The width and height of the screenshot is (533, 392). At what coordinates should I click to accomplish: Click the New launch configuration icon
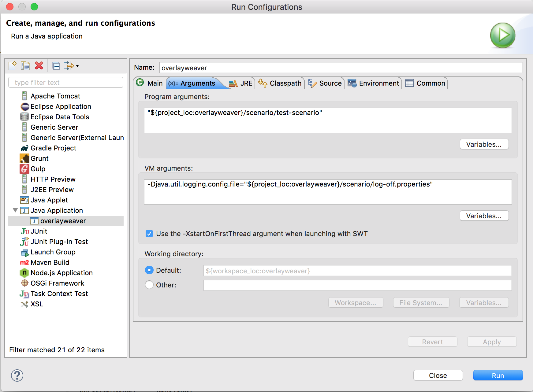12,66
